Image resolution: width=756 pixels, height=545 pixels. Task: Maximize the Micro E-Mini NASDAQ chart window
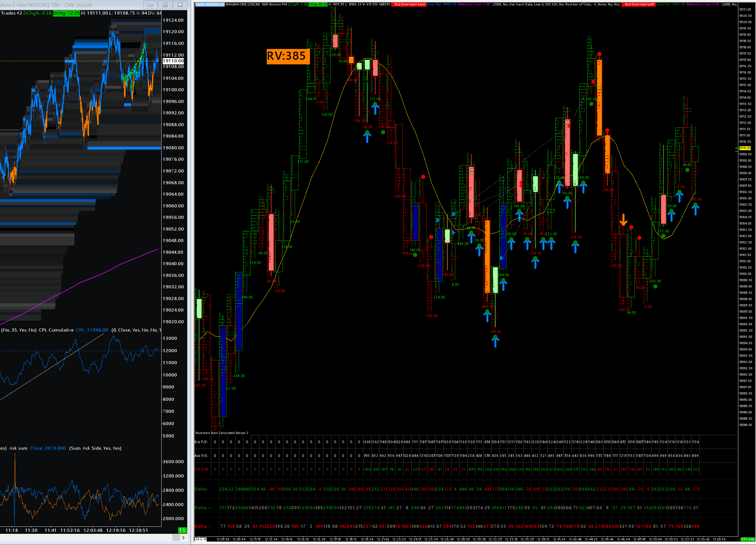[165, 5]
